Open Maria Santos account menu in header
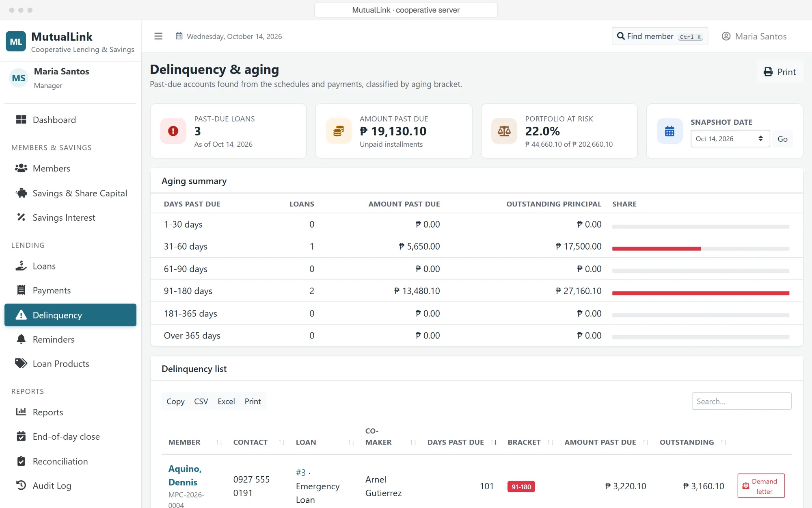The image size is (812, 508). pyautogui.click(x=754, y=36)
